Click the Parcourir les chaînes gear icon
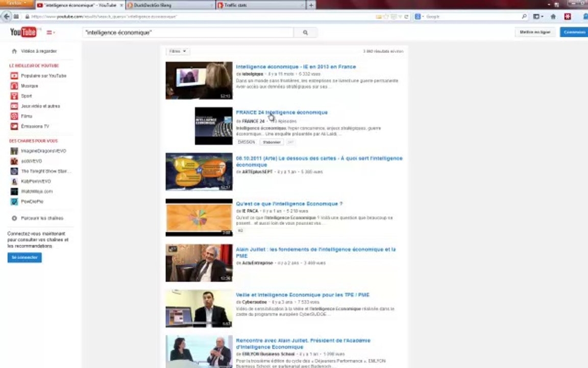This screenshot has width=588, height=368. click(14, 218)
